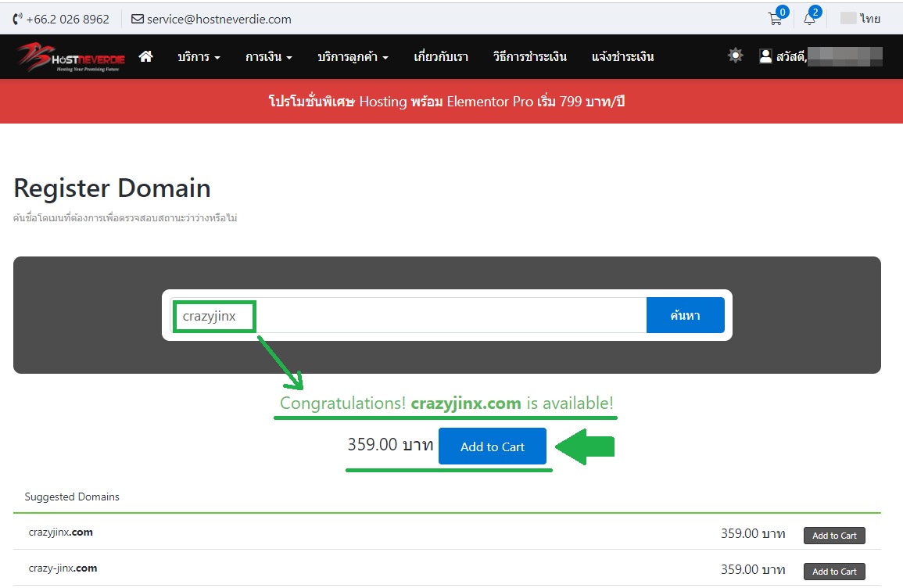The image size is (903, 588).
Task: Open the shopping cart icon
Action: click(776, 19)
